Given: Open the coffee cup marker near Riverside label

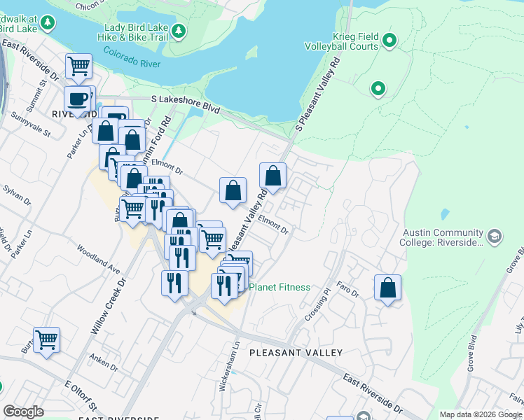Looking at the screenshot, I should (x=77, y=102).
